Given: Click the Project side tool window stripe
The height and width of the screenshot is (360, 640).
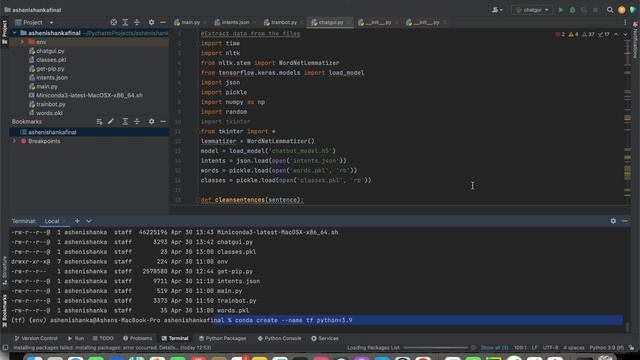Looking at the screenshot, I should 4,33.
